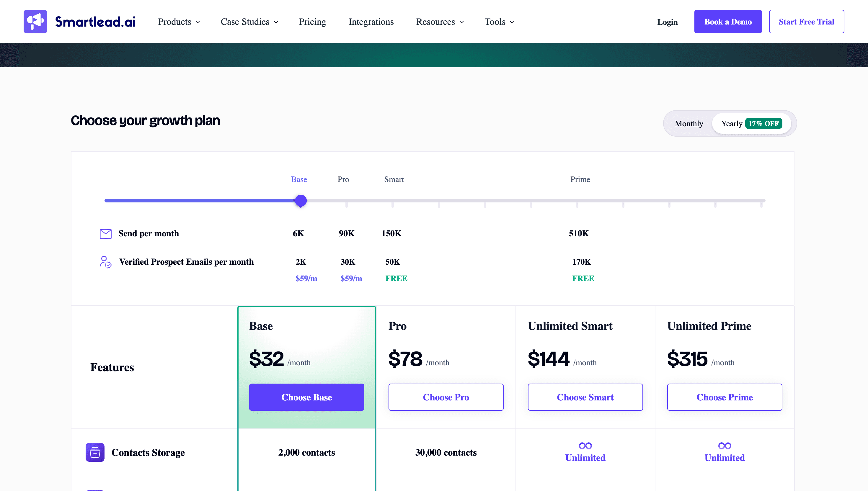Open the Case Studies dropdown

pyautogui.click(x=249, y=21)
